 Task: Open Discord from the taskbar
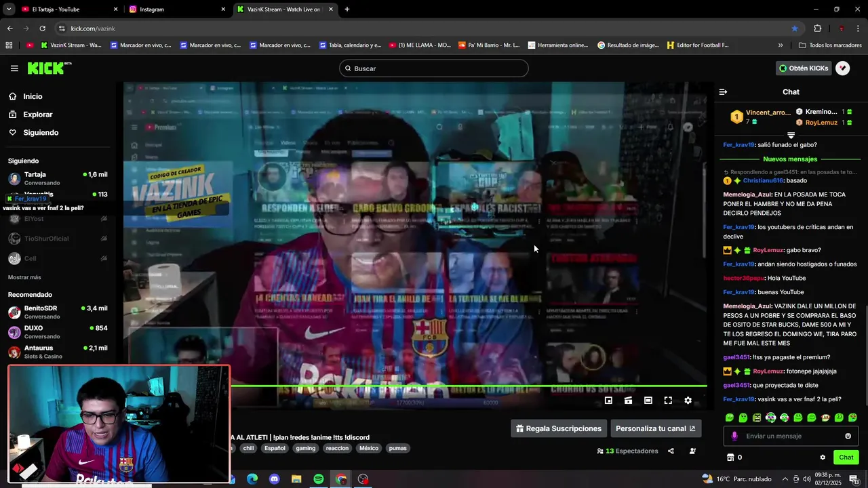[x=274, y=479]
